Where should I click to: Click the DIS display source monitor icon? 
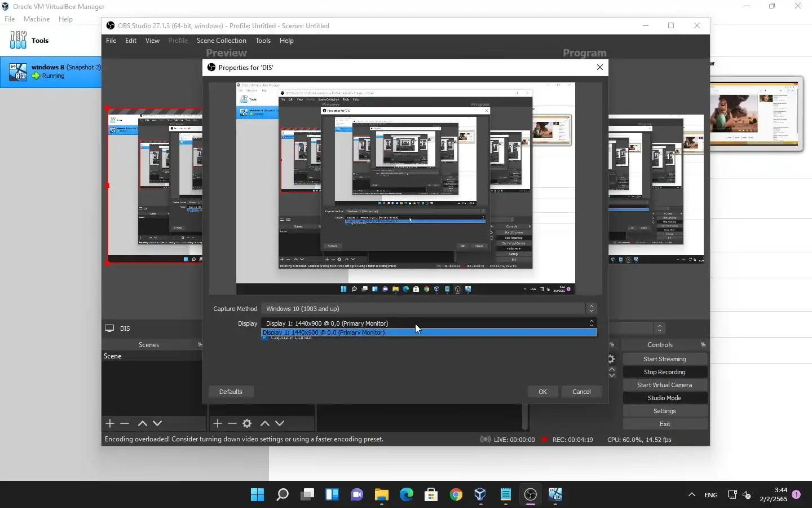109,329
